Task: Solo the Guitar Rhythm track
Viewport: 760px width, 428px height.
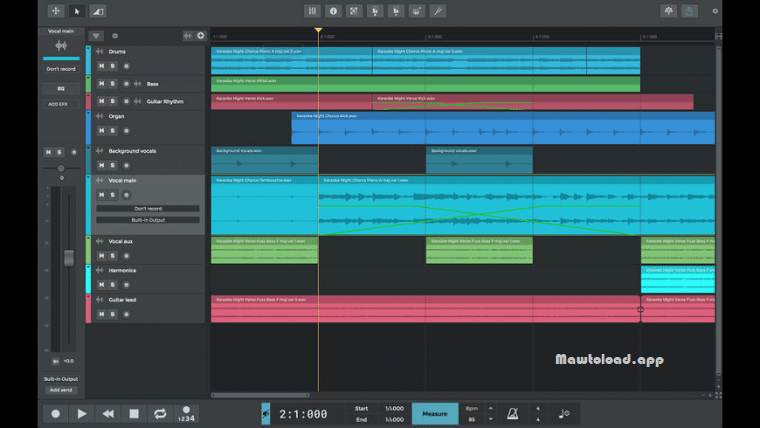Action: 112,101
